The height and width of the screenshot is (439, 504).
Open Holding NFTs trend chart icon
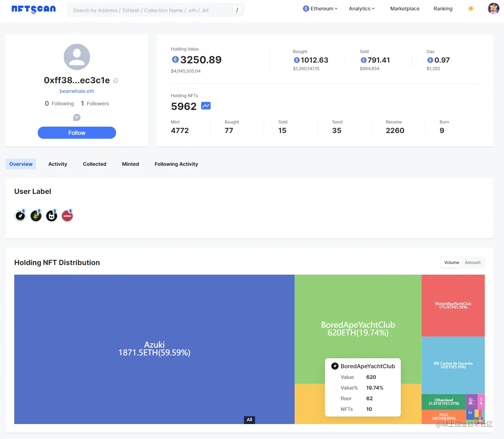[x=206, y=106]
